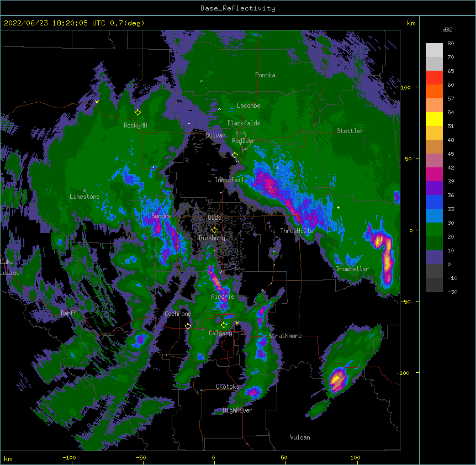Screen dimensions: 476x465
Task: Click the Strathmore label
Action: coord(285,336)
